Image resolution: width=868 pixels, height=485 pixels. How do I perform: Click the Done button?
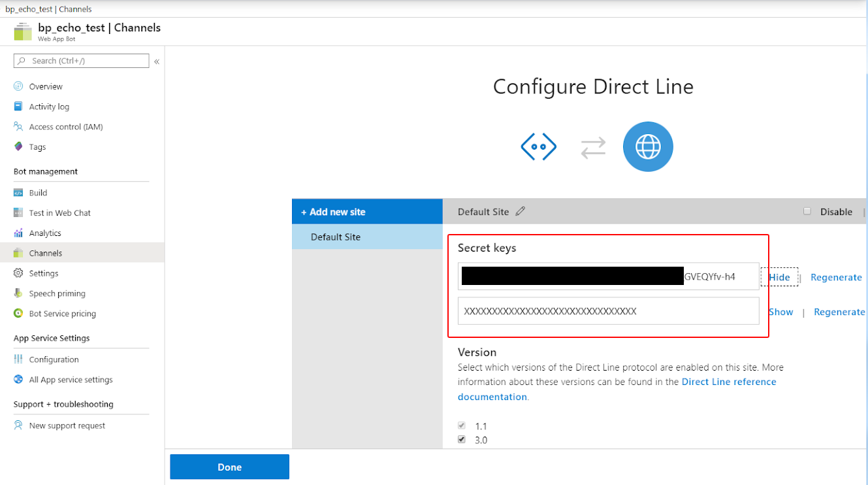point(229,467)
